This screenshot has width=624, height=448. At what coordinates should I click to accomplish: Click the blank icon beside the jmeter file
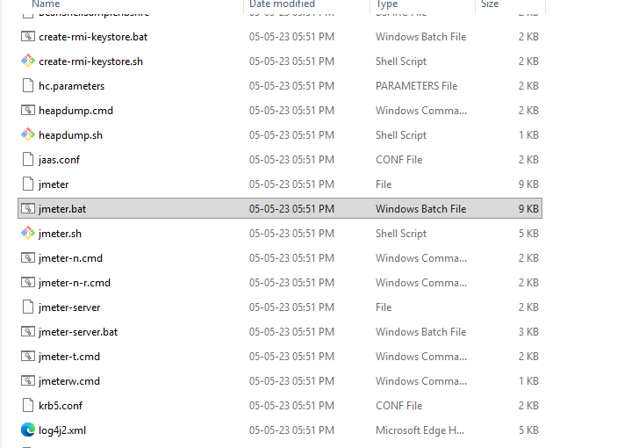[28, 184]
